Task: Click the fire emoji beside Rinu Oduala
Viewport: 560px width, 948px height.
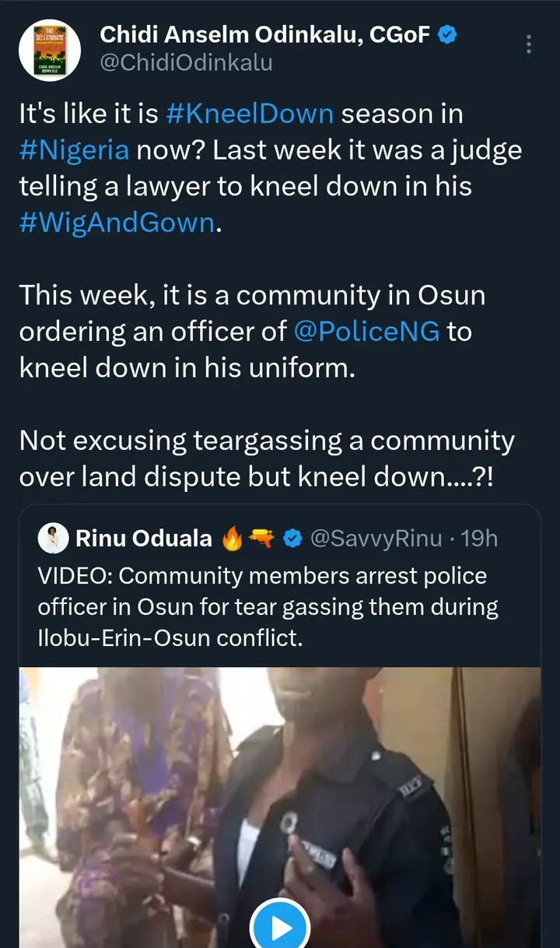Action: (x=231, y=538)
